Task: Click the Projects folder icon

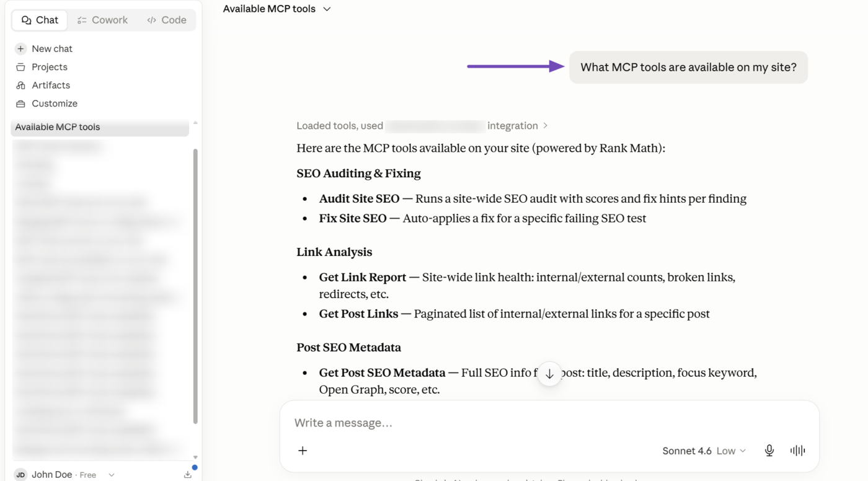Action: point(20,67)
